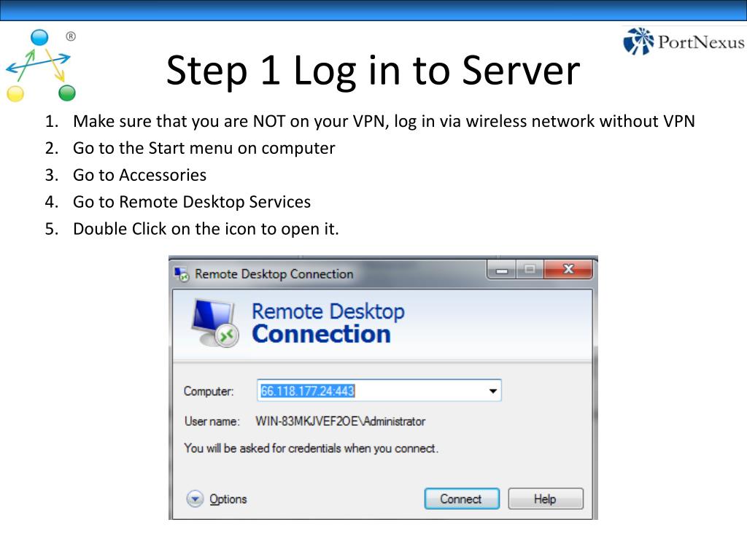This screenshot has height=560, width=747.
Task: Click the Step 1 Log in to Server heading
Action: tap(373, 71)
